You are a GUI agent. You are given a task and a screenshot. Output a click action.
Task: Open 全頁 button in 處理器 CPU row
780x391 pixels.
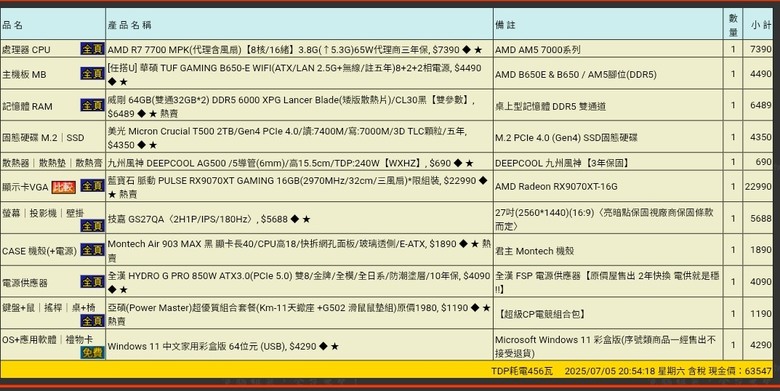pyautogui.click(x=93, y=49)
